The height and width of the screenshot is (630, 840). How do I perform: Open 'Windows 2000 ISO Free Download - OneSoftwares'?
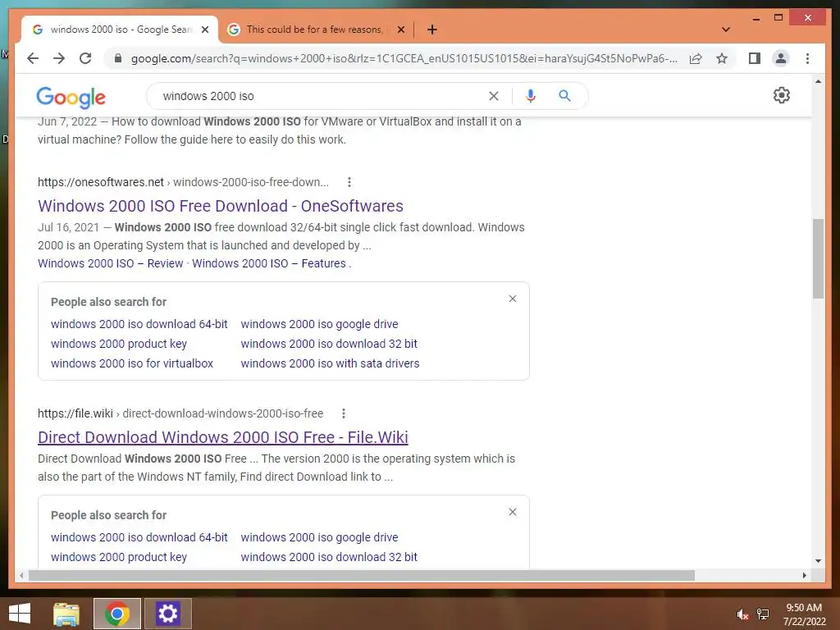[x=221, y=206]
